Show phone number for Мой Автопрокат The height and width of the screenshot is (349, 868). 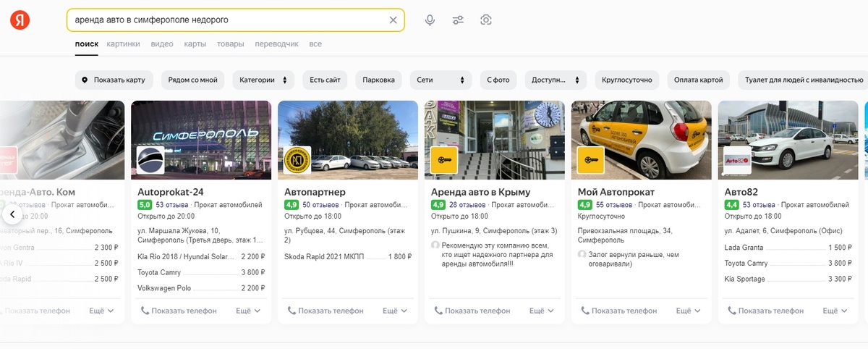tap(619, 311)
